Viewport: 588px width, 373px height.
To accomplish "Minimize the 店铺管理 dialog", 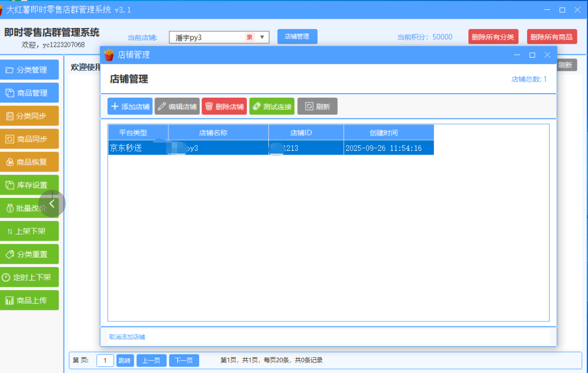I will coord(517,55).
